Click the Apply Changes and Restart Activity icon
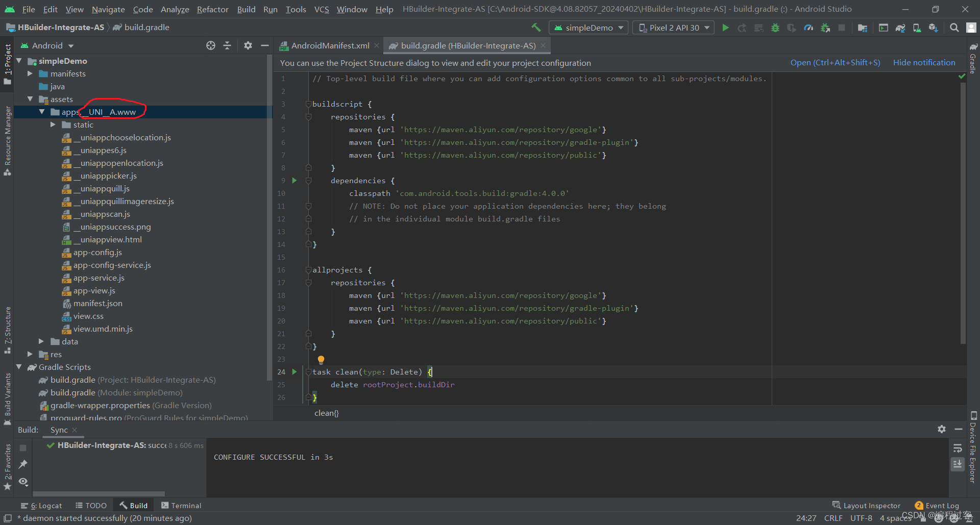The width and height of the screenshot is (980, 525). pos(742,28)
